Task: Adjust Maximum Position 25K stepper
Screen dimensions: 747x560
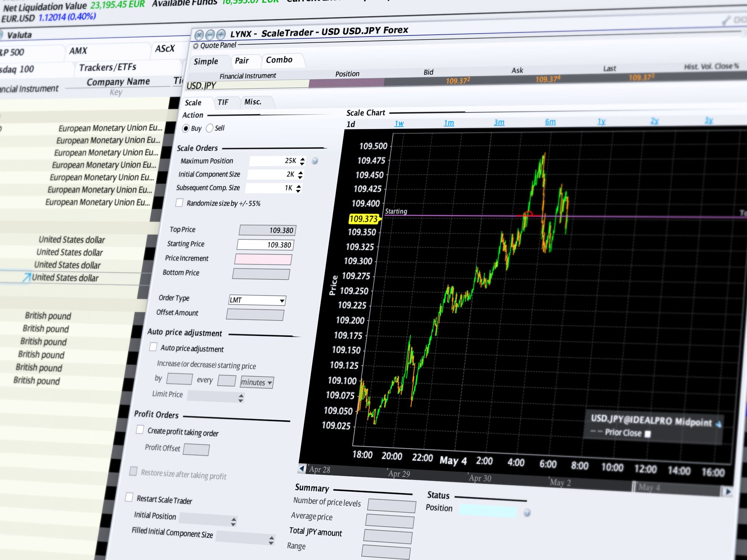Action: pyautogui.click(x=303, y=161)
